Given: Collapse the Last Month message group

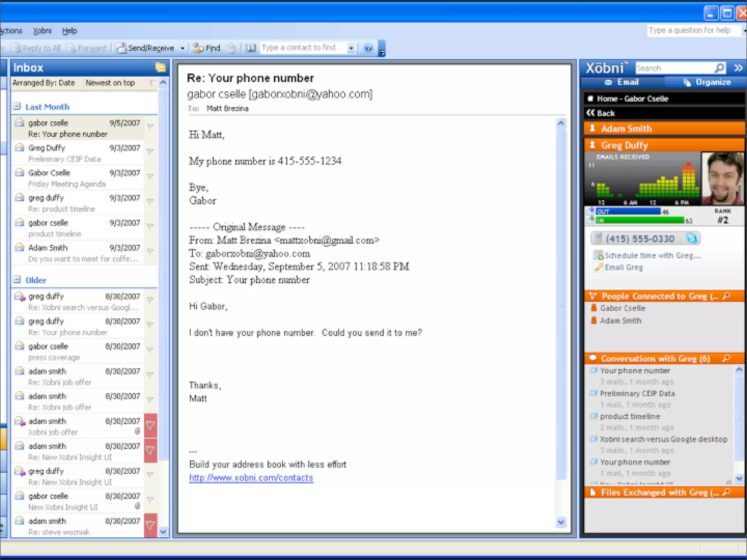Looking at the screenshot, I should (17, 106).
